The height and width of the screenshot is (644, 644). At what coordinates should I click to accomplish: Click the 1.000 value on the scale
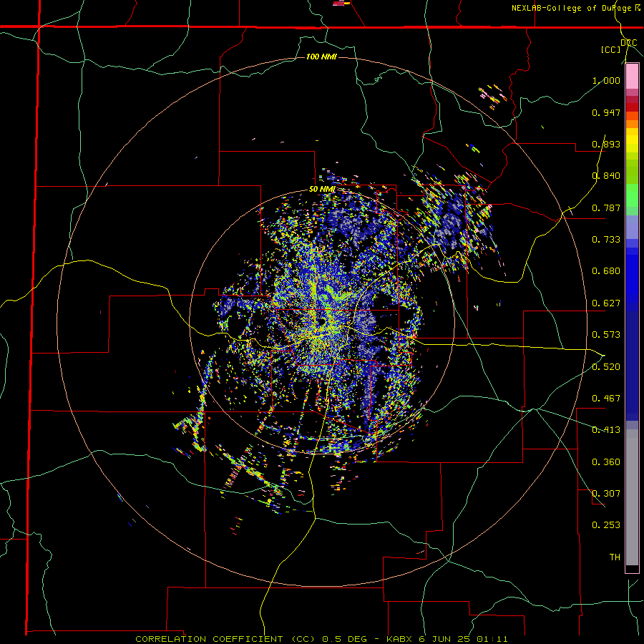(606, 80)
